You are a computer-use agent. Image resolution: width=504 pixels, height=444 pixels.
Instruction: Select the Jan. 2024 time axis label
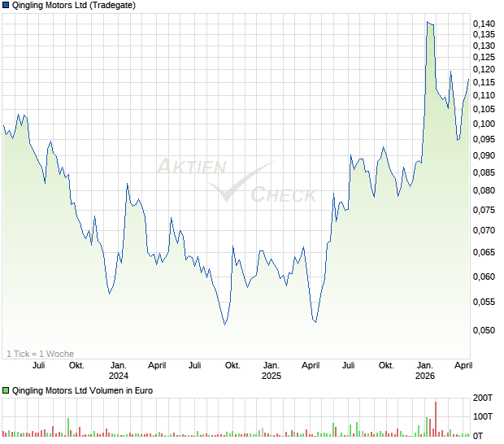click(119, 371)
